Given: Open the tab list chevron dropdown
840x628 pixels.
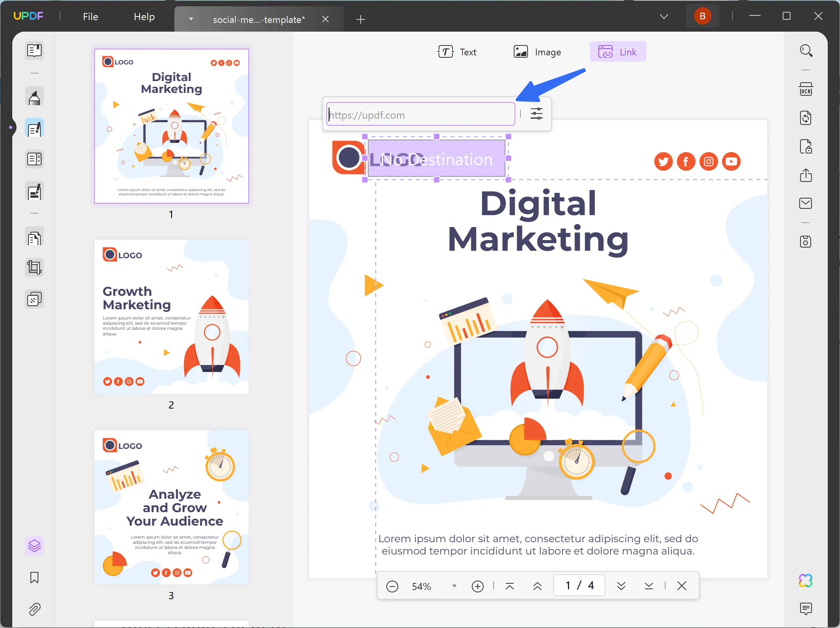Looking at the screenshot, I should click(664, 17).
